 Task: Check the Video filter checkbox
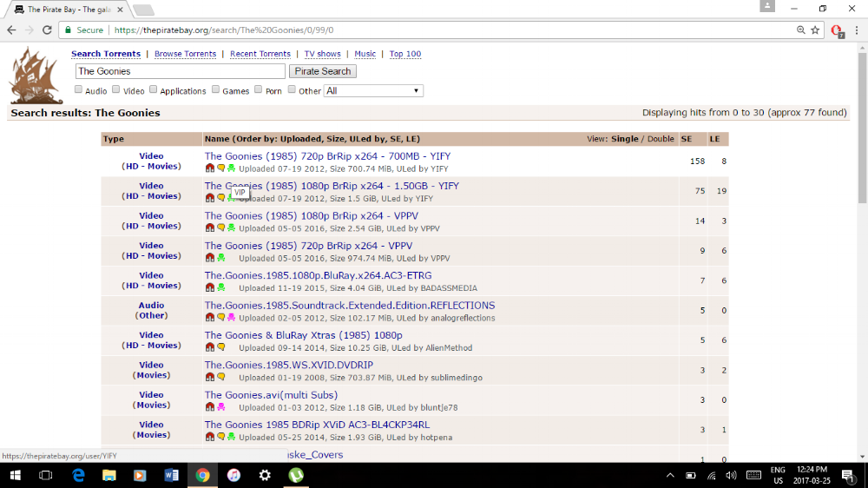(115, 89)
